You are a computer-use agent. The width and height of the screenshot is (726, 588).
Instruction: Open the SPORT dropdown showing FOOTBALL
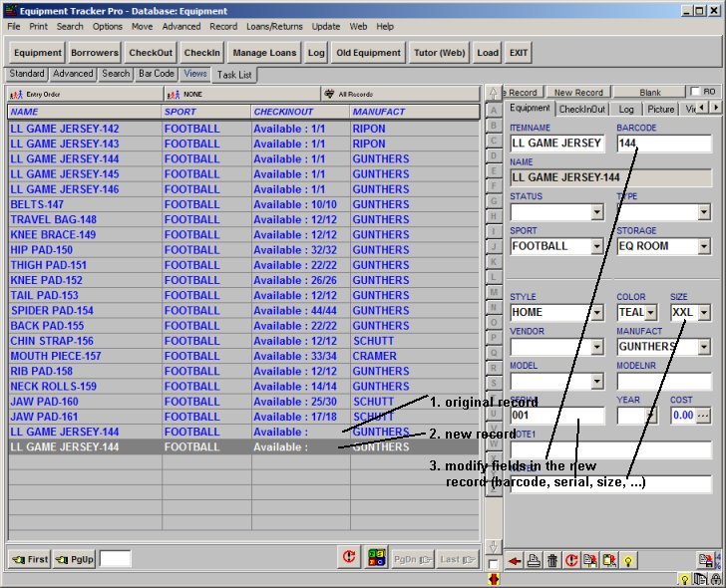(596, 246)
